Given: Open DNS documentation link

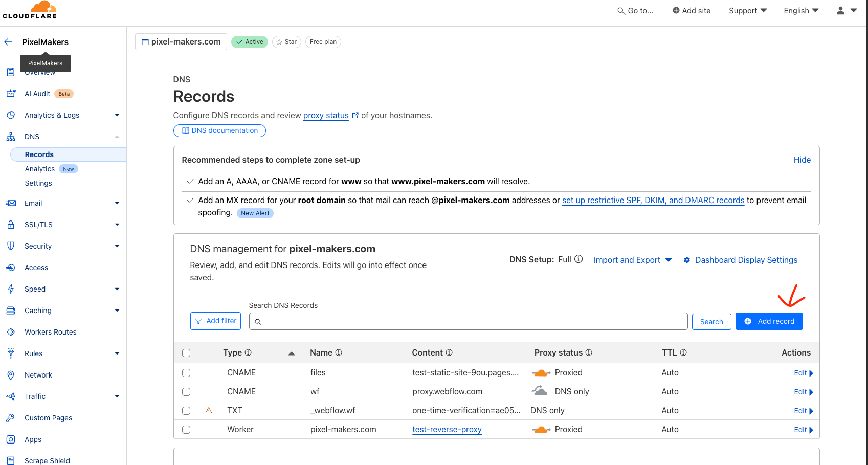Looking at the screenshot, I should 219,130.
